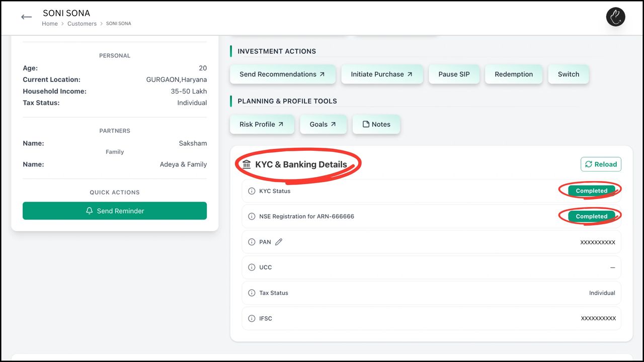This screenshot has width=644, height=362.
Task: Click the app logo in the top right
Action: pyautogui.click(x=615, y=17)
